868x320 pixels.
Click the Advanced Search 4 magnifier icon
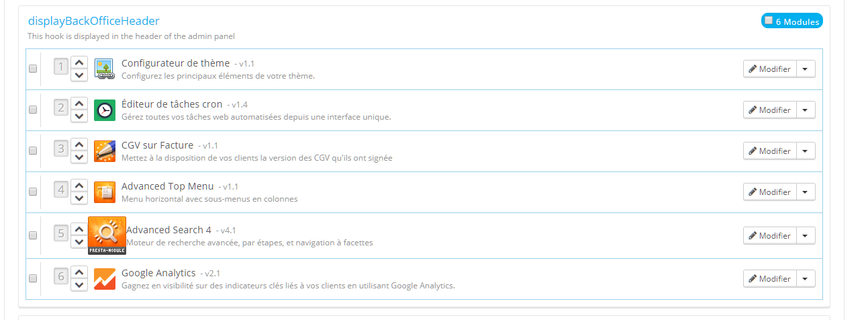click(107, 236)
